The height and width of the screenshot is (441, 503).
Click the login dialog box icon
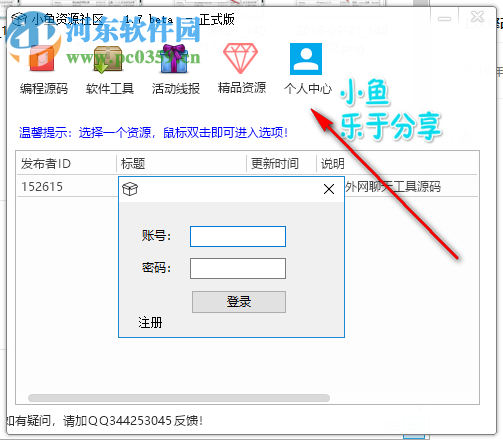[x=130, y=189]
